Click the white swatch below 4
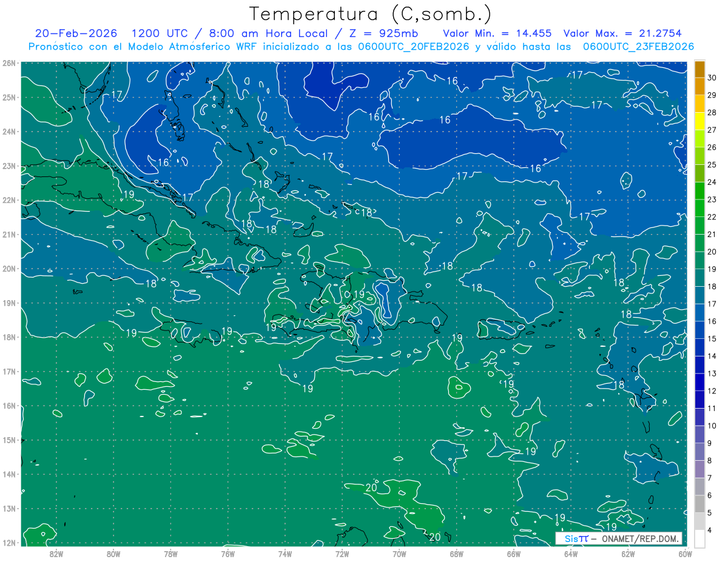 point(699,538)
